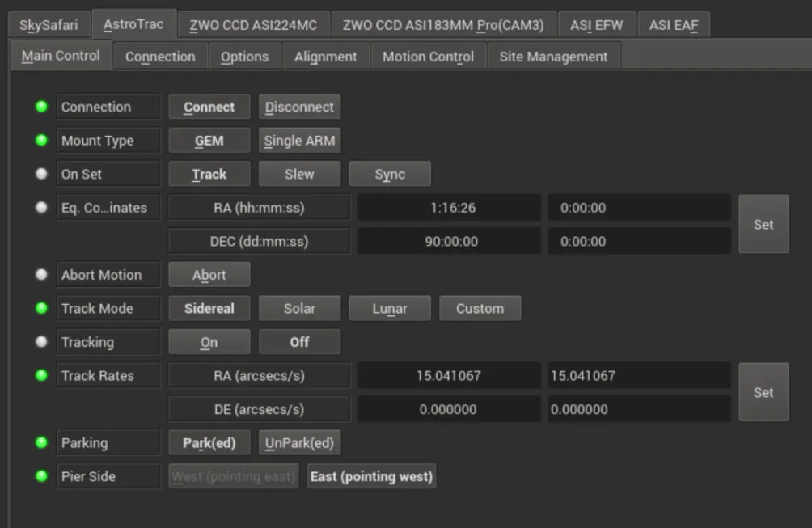
Task: Select Sidereal track mode
Action: [209, 308]
